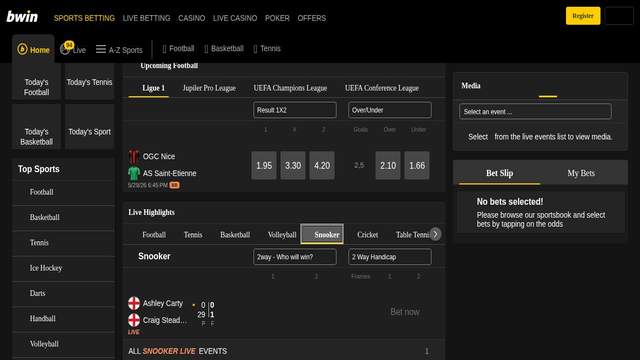Screen dimensions: 640x360
Task: Switch to Bet Slip tab
Action: pos(499,173)
